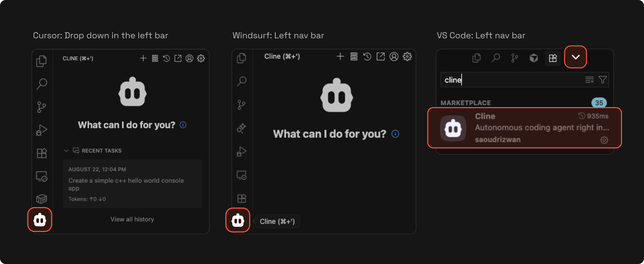Open the extensions filter funnel in VS Code
The width and height of the screenshot is (644, 264).
[603, 80]
